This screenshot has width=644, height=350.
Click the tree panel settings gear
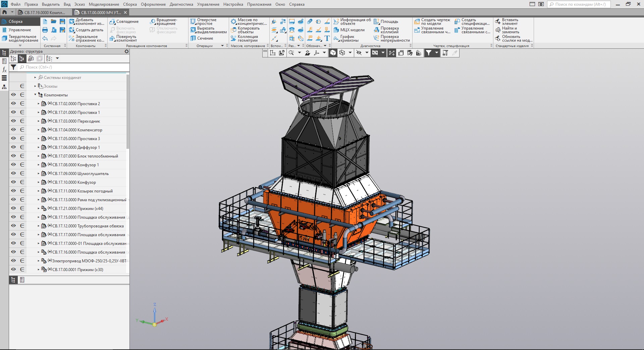pyautogui.click(x=126, y=51)
